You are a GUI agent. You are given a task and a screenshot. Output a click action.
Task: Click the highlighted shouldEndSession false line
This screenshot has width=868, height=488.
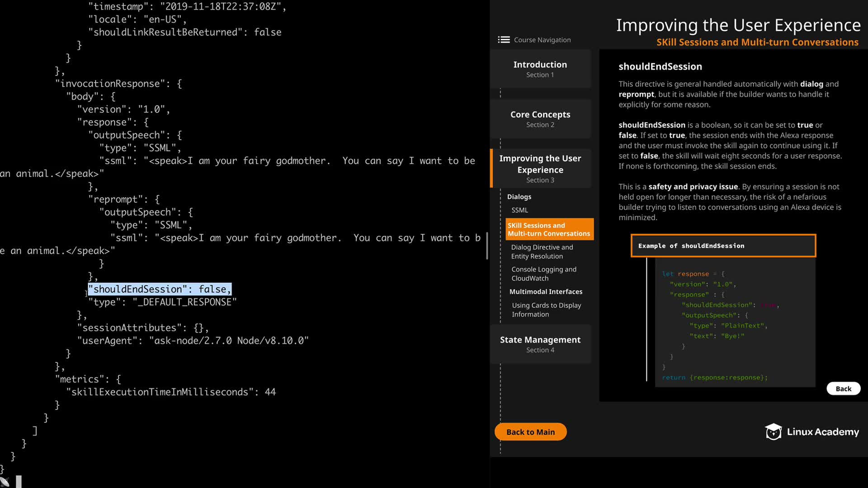160,289
